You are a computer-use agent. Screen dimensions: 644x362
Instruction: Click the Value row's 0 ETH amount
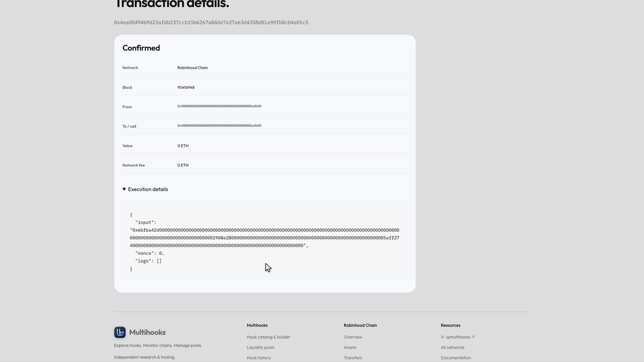tap(183, 146)
